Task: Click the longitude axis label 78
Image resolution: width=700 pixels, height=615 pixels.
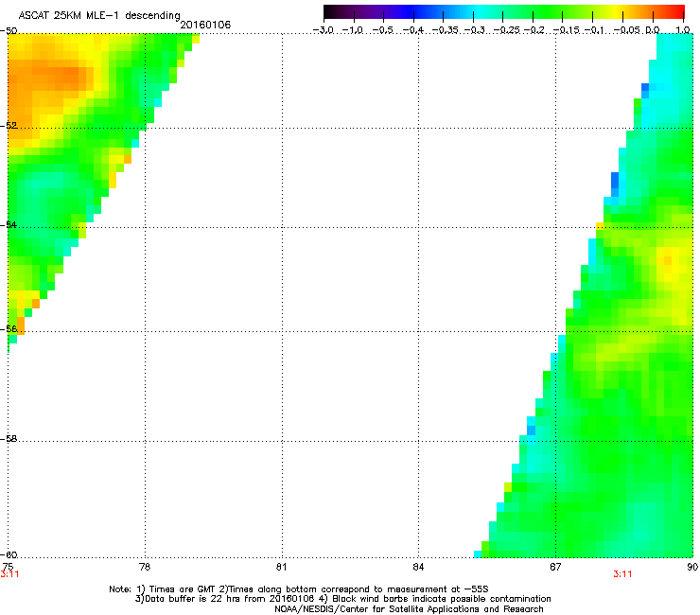Action: [145, 567]
